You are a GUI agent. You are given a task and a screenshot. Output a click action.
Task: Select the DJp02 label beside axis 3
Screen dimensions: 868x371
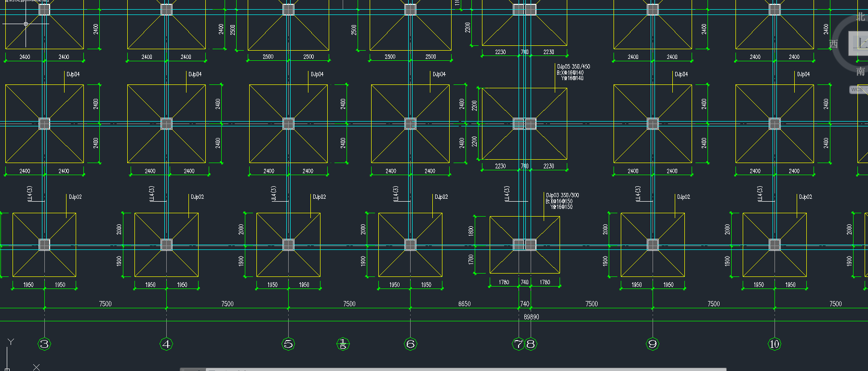click(75, 197)
